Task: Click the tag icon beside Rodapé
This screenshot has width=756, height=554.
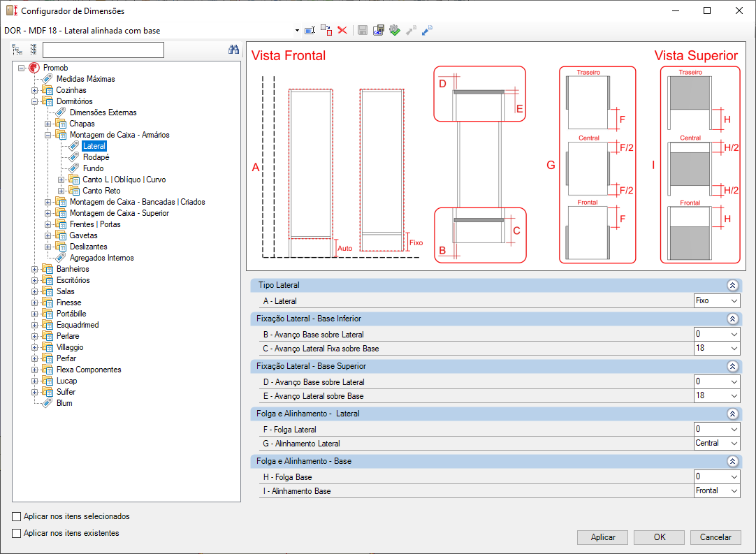Action: tap(74, 157)
